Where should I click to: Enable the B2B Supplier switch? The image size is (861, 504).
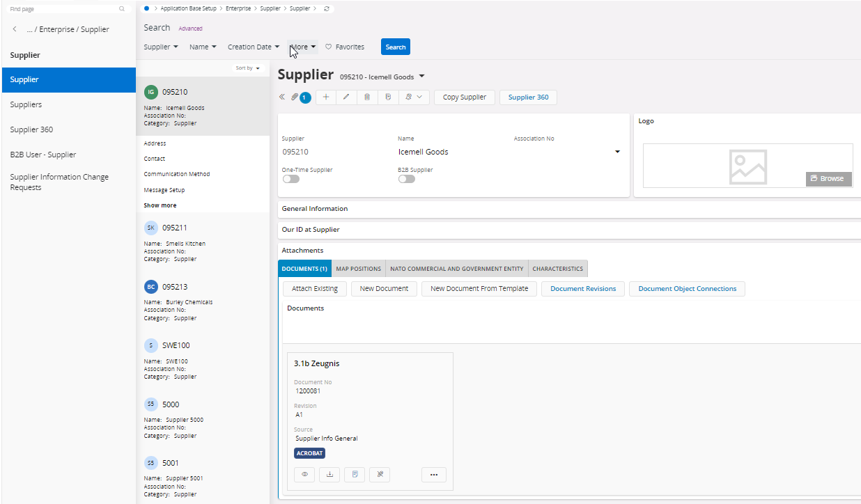coord(406,179)
